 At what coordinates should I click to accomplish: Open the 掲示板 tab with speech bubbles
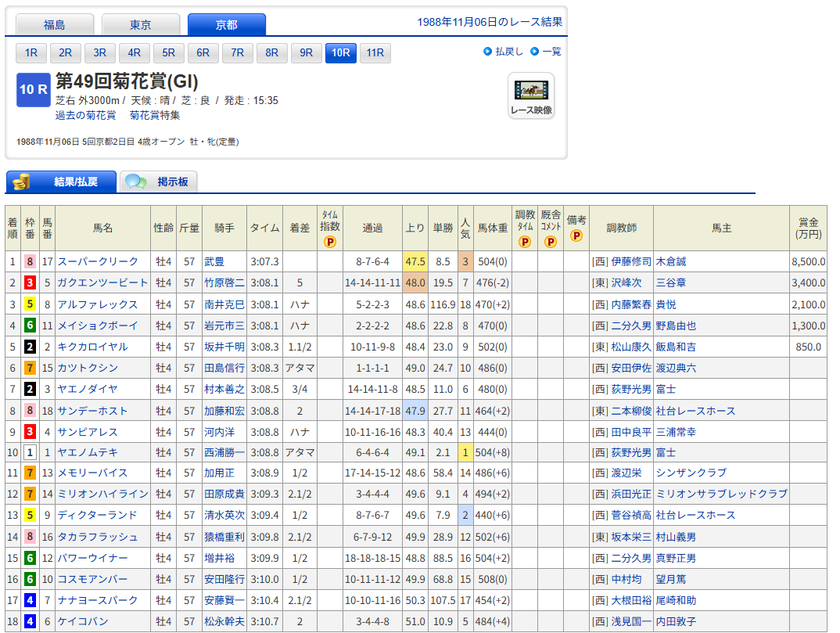159,182
